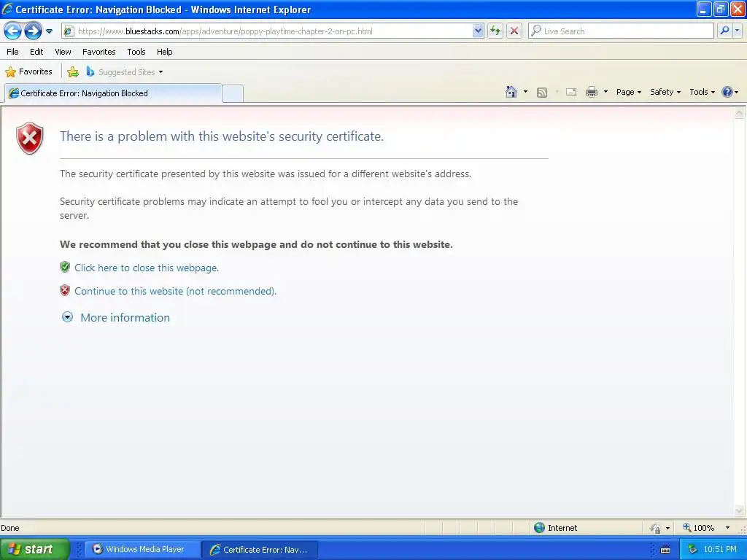The width and height of the screenshot is (747, 560).
Task: Restore down the Internet Explorer window
Action: (720, 9)
